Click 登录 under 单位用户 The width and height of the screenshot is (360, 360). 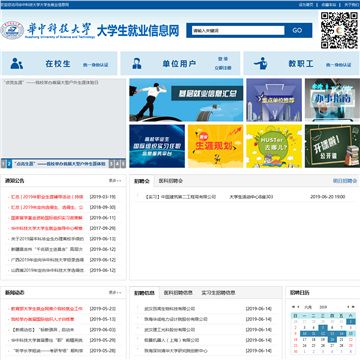click(223, 59)
